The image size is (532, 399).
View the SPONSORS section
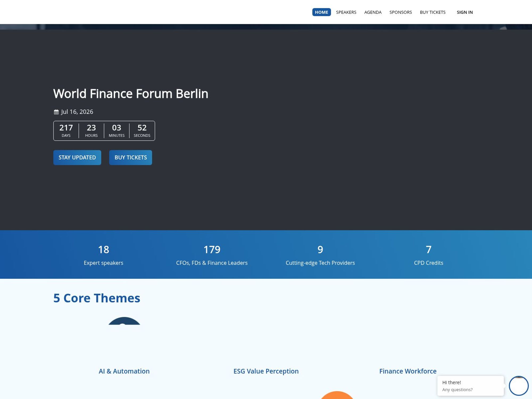(401, 12)
